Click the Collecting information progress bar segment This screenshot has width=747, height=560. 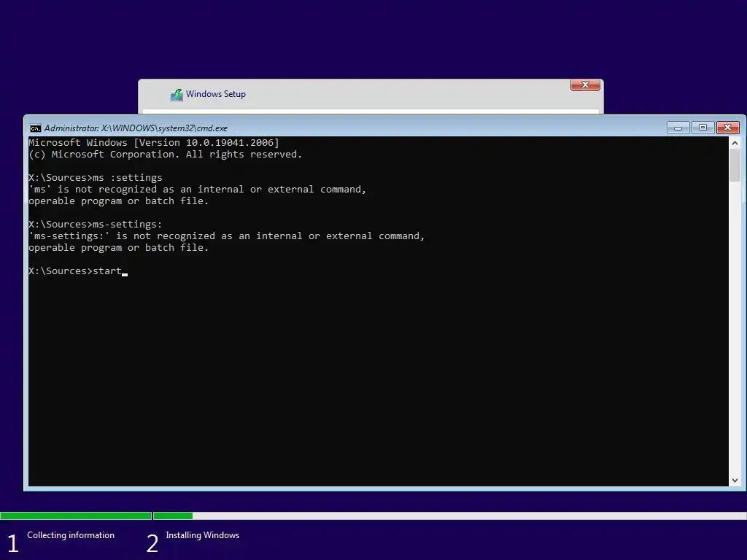(76, 516)
